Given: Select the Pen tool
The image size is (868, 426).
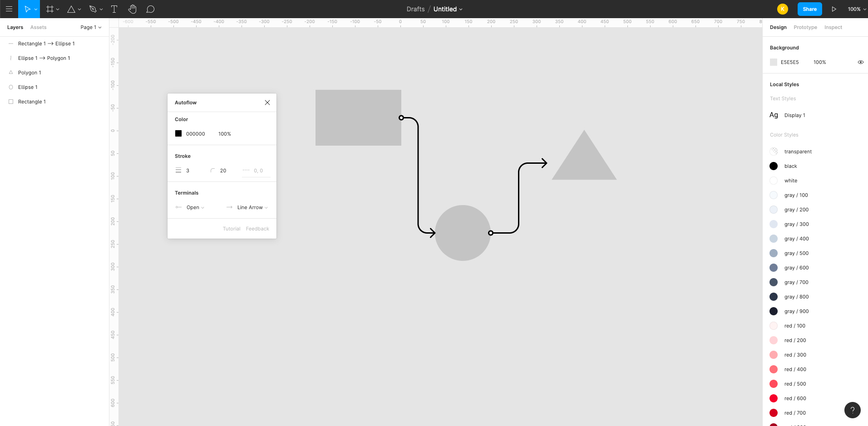Looking at the screenshot, I should point(93,9).
